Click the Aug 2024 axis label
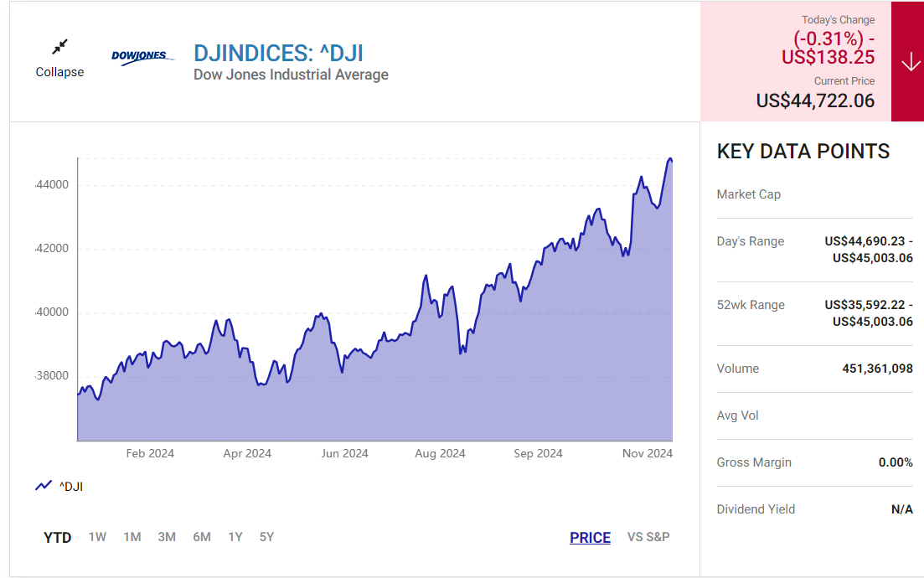Viewport: 924px width, 578px height. (440, 454)
